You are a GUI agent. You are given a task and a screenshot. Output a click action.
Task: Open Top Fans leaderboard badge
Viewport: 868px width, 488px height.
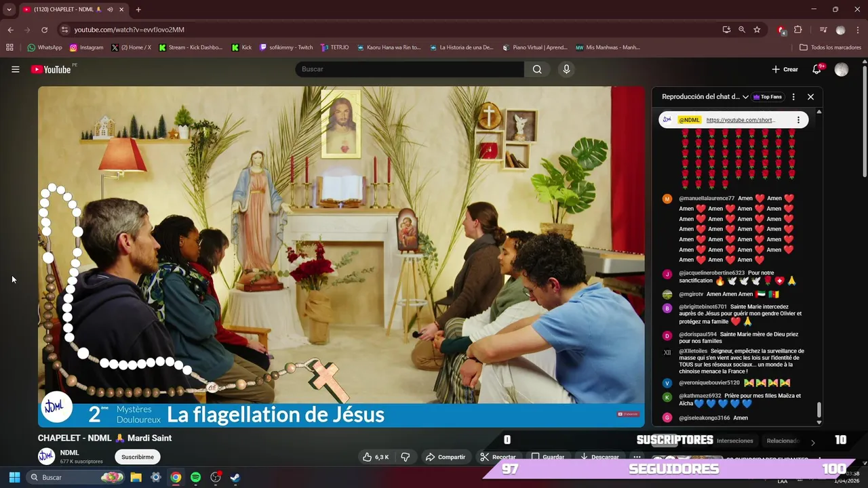pyautogui.click(x=768, y=97)
